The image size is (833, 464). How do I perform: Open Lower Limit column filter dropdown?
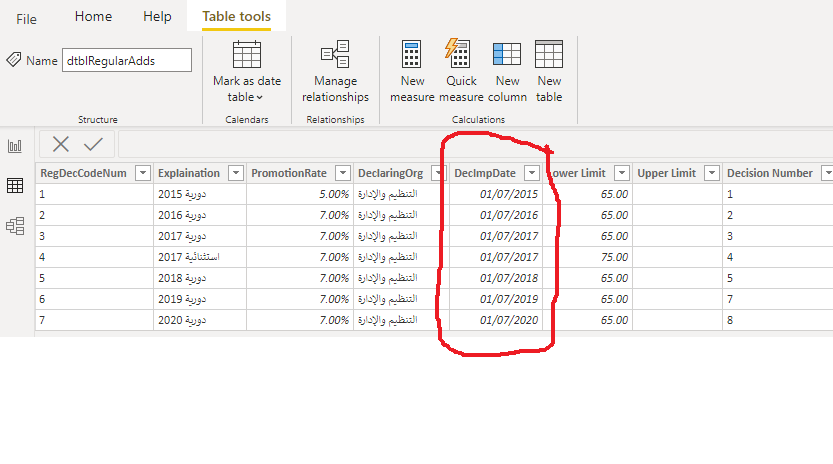622,173
